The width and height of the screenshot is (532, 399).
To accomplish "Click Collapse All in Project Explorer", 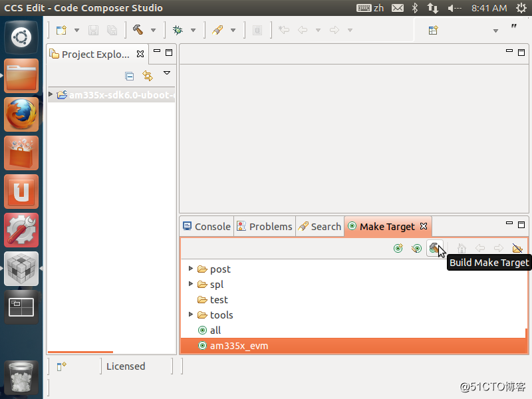I will click(129, 76).
